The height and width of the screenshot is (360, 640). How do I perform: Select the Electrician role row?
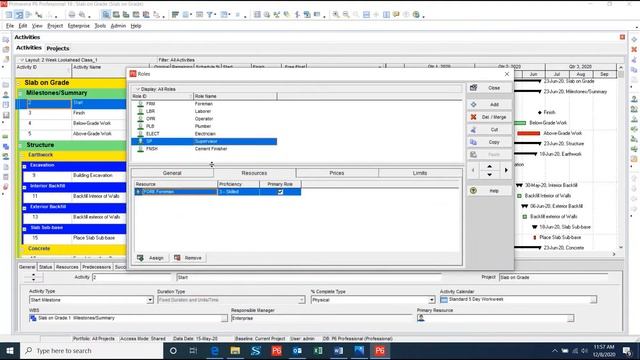point(204,134)
